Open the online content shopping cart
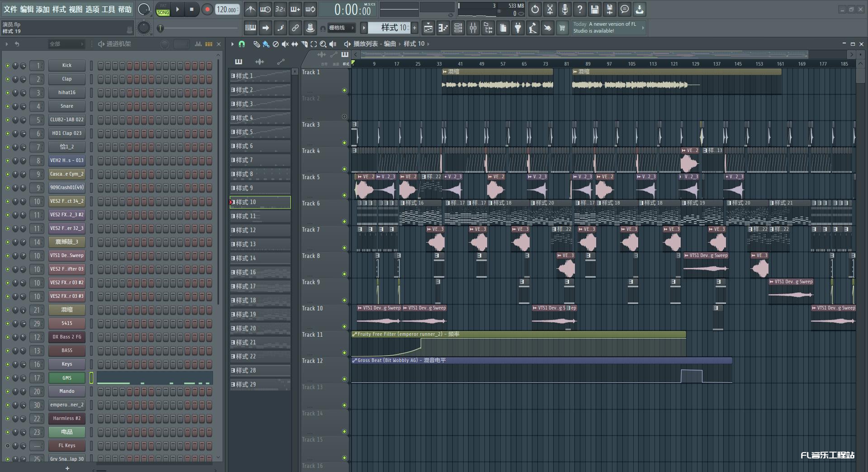 coord(562,28)
